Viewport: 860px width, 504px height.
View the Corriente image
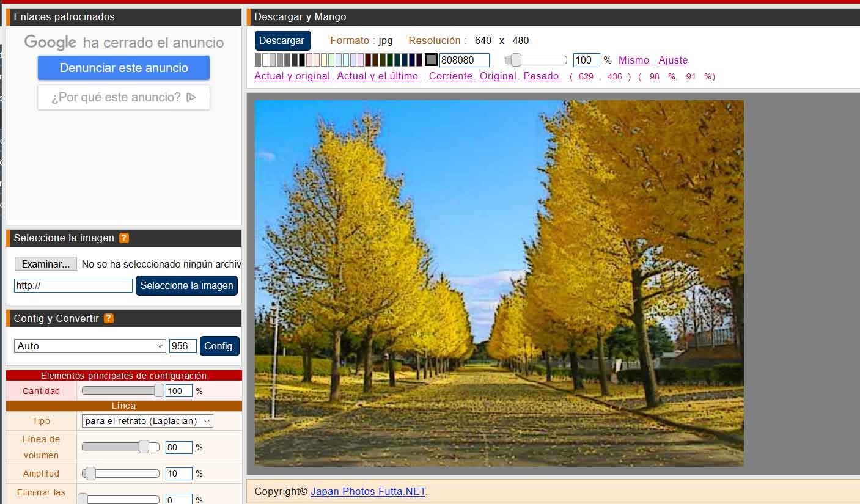[452, 76]
